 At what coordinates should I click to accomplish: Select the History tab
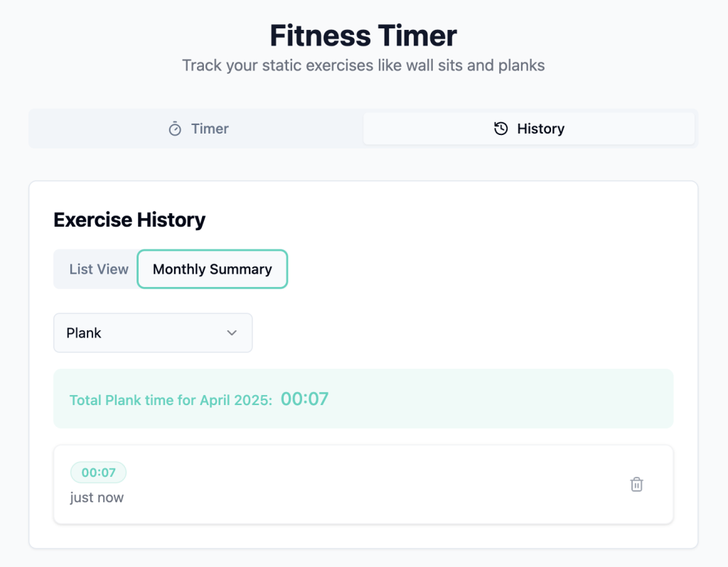pyautogui.click(x=529, y=129)
